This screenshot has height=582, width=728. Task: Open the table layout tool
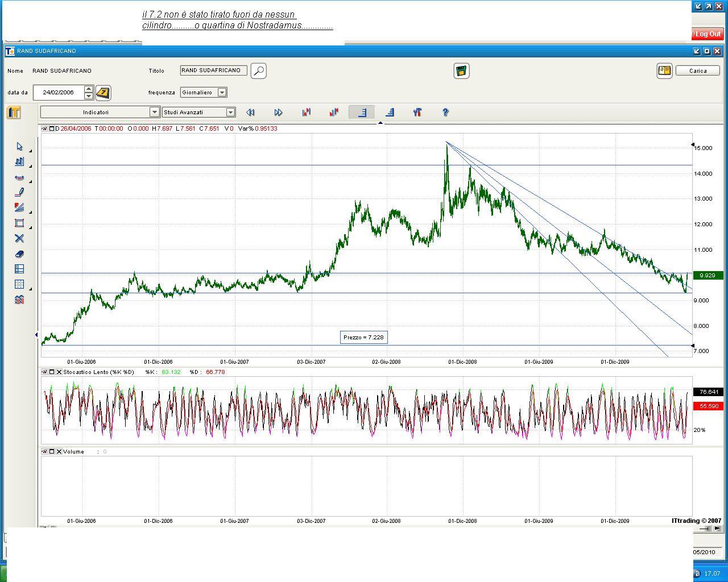click(19, 269)
